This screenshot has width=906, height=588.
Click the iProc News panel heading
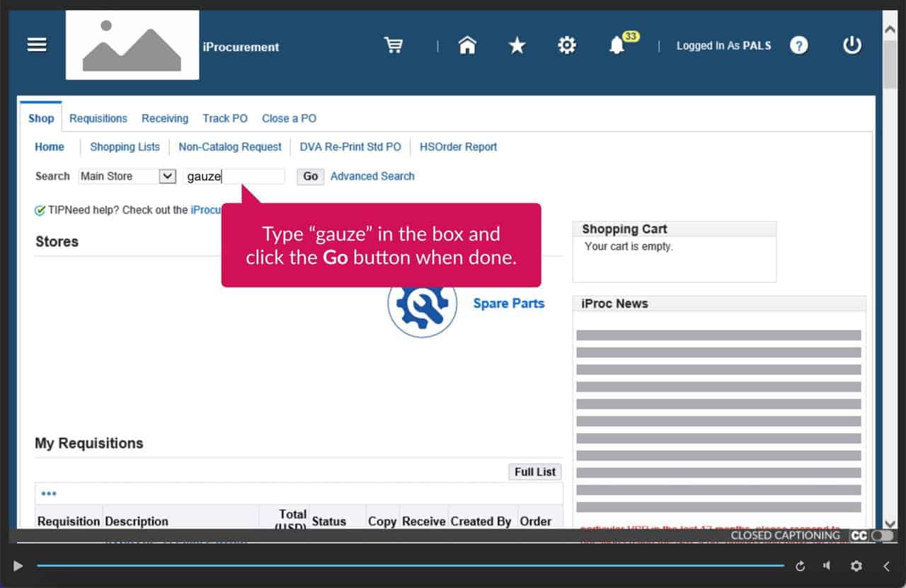tap(614, 304)
